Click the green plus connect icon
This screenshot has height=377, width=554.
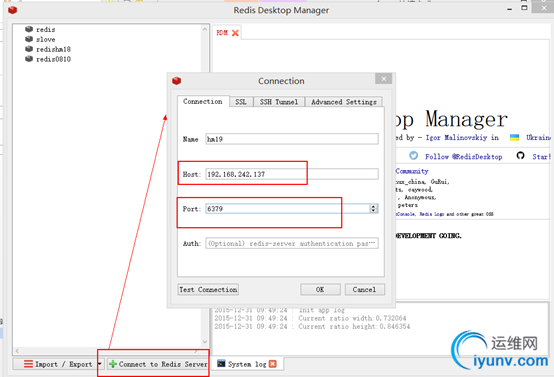click(x=113, y=364)
